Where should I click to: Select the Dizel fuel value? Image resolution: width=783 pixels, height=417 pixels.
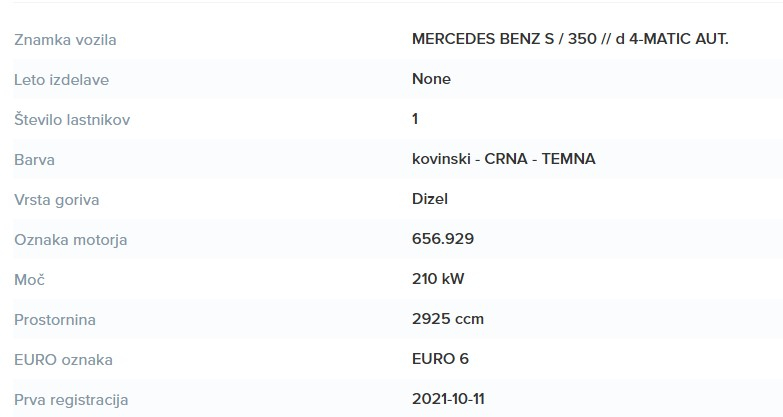click(429, 199)
